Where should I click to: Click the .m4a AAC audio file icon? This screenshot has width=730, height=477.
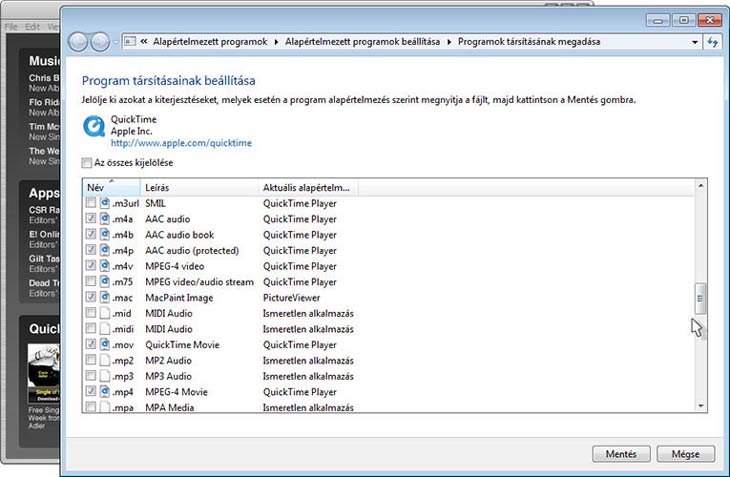pos(106,219)
